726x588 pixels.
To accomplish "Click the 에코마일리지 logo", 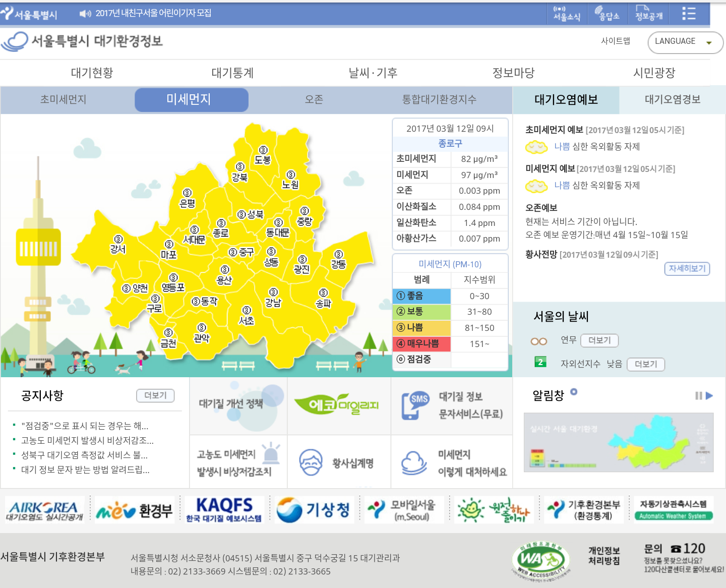I will click(336, 405).
